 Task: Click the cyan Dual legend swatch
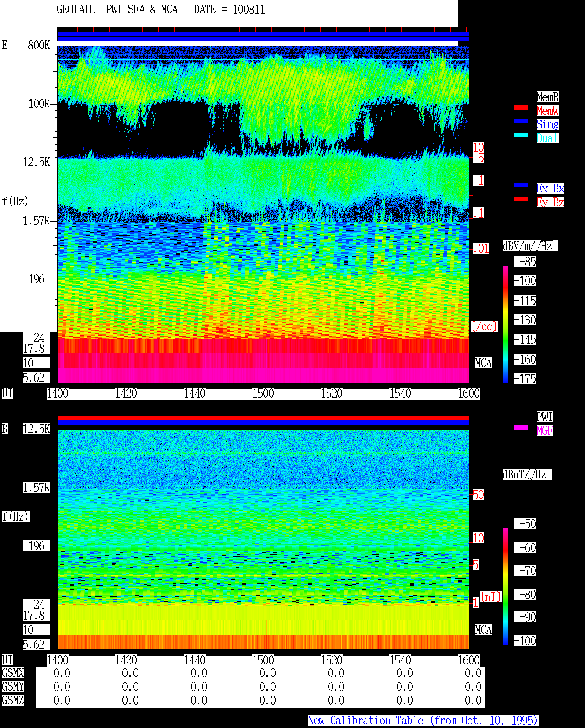(x=521, y=135)
